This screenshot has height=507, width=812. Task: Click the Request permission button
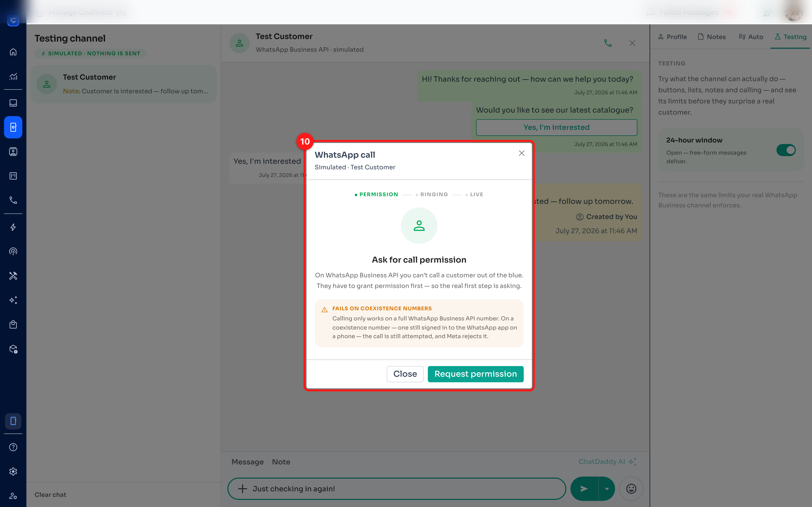point(476,374)
